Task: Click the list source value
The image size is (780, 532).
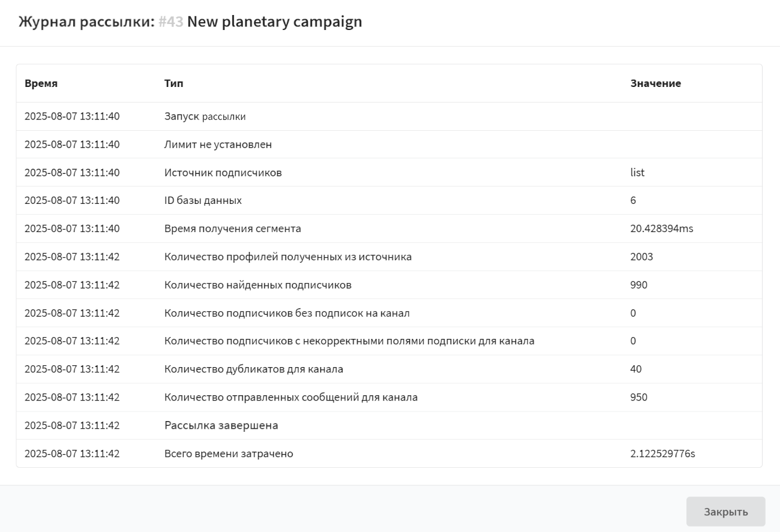Action: (x=637, y=173)
